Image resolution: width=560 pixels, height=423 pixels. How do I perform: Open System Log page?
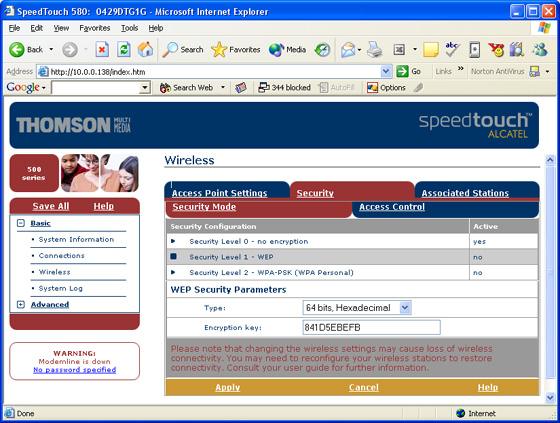[60, 288]
